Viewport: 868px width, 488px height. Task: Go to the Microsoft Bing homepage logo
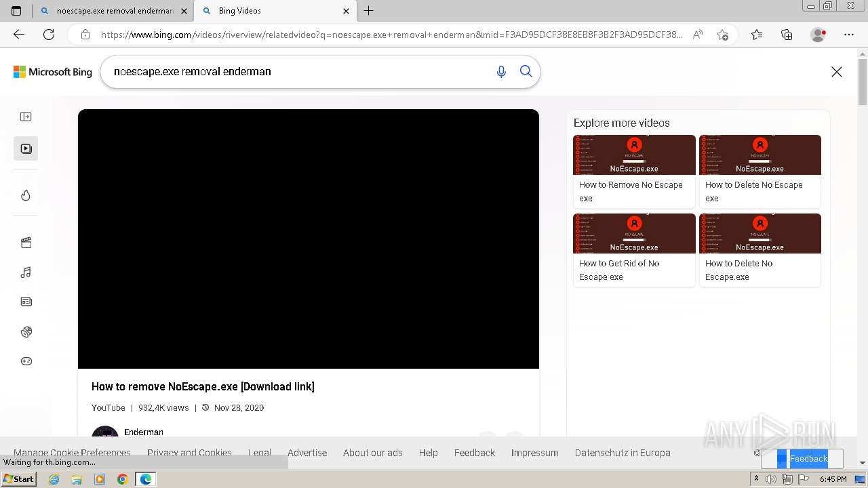click(x=53, y=72)
